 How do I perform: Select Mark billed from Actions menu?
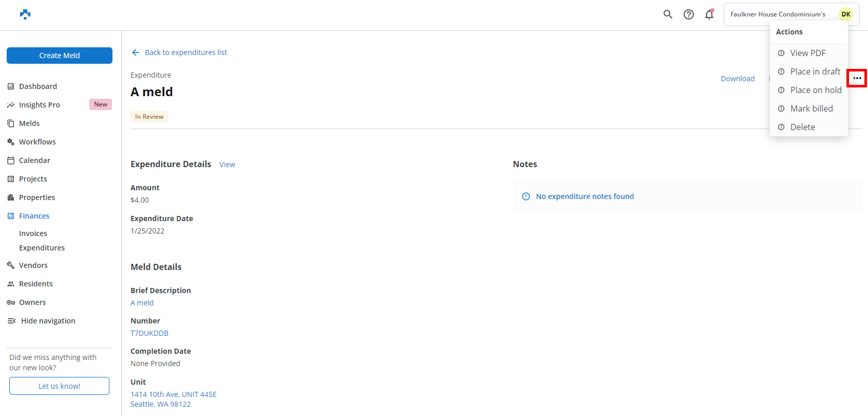pos(811,108)
